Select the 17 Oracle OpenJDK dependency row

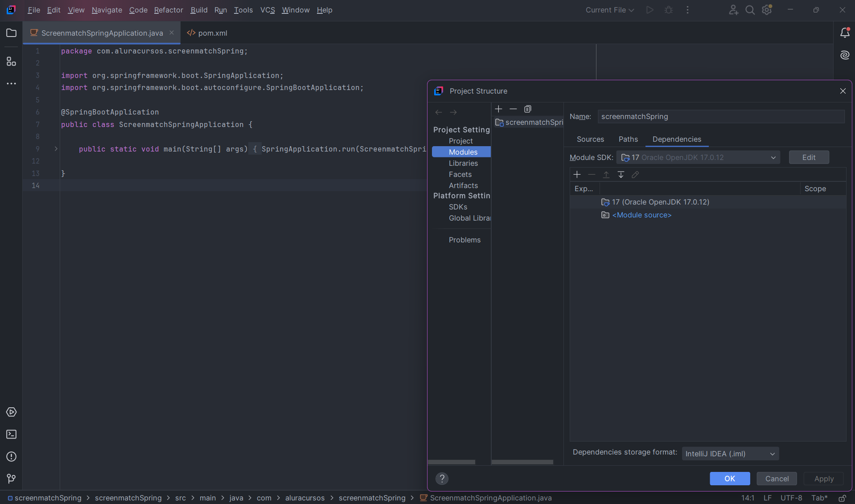click(x=708, y=202)
